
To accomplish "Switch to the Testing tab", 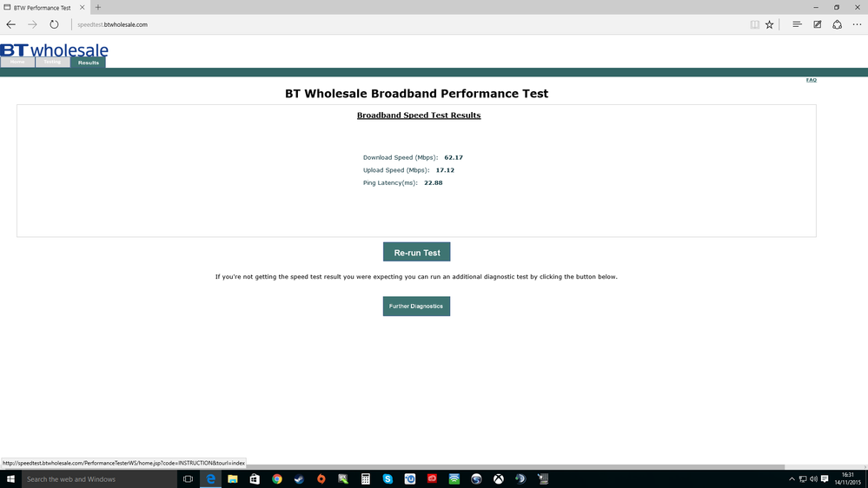I will click(53, 62).
